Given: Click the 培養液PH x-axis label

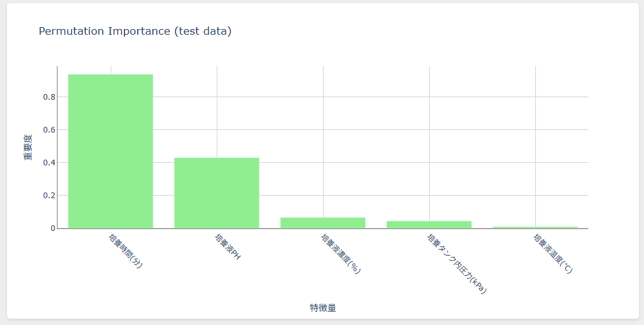Looking at the screenshot, I should pos(228,247).
